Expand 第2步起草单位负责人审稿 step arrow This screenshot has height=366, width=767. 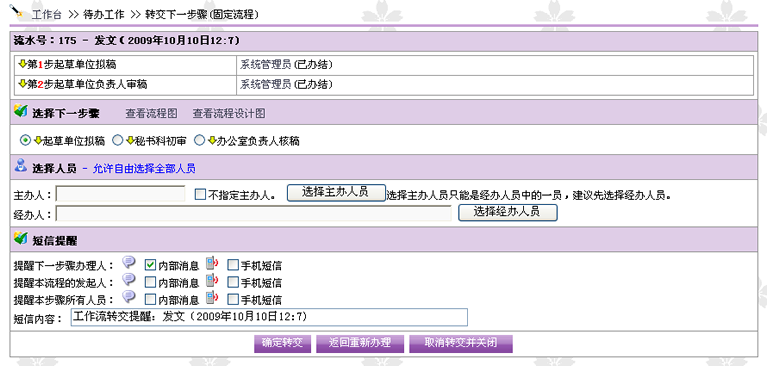(x=22, y=84)
